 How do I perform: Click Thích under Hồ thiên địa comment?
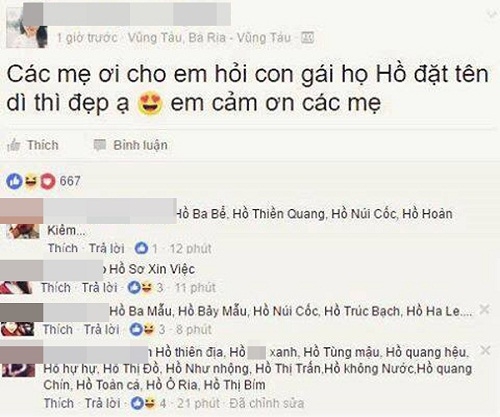[59, 403]
